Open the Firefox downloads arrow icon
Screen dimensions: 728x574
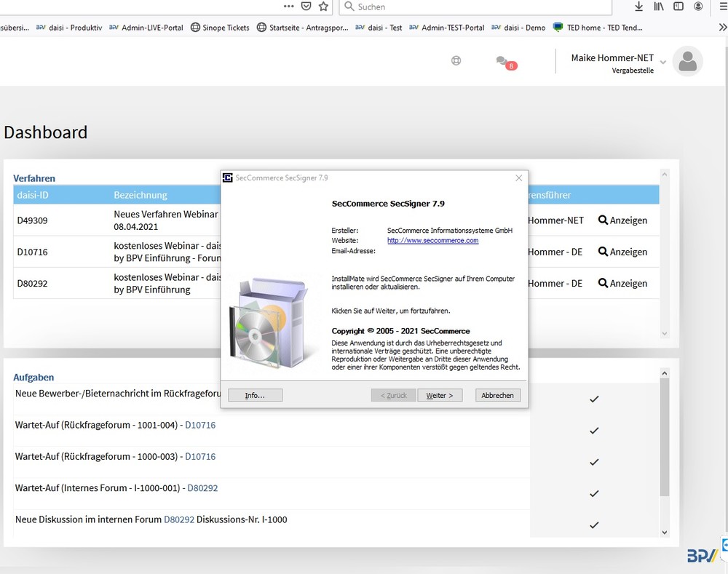pos(639,6)
